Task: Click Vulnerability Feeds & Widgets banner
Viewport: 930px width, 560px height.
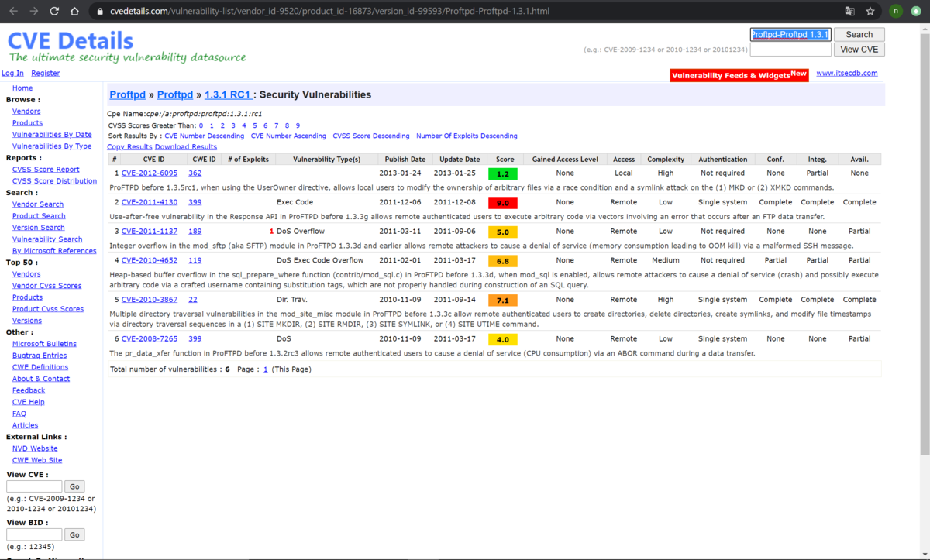Action: (739, 75)
